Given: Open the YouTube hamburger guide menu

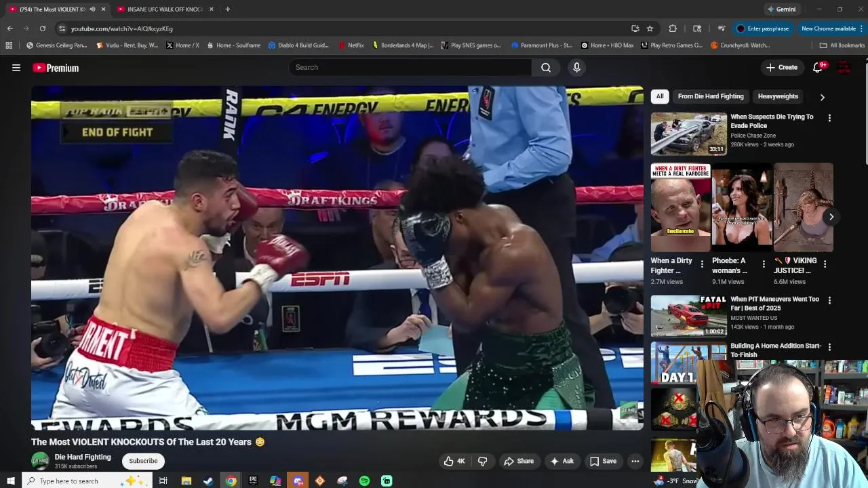Looking at the screenshot, I should 16,68.
